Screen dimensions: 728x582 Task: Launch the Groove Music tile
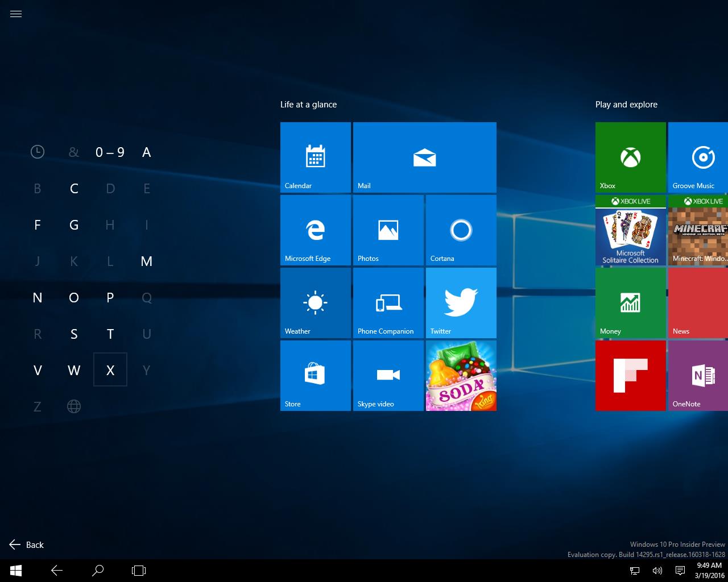698,157
